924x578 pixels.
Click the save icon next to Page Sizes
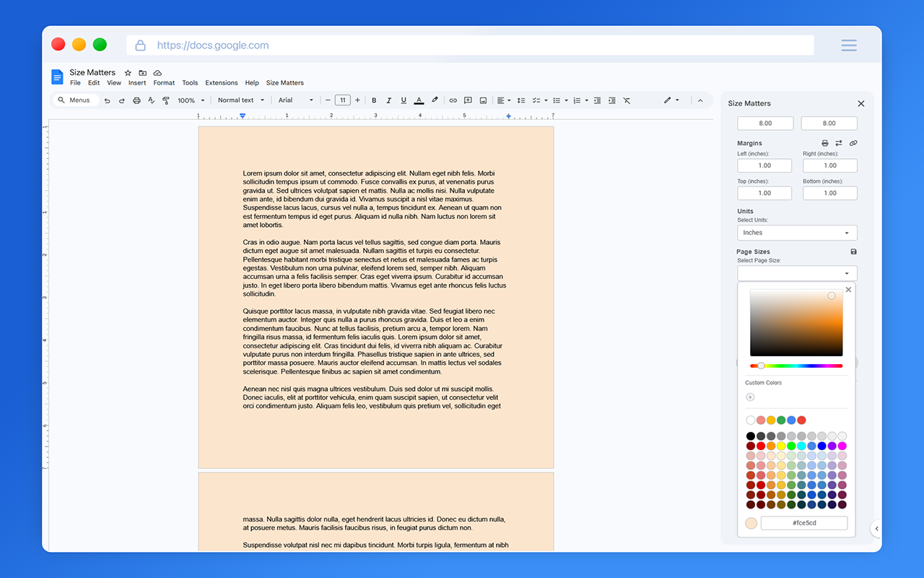pos(853,251)
